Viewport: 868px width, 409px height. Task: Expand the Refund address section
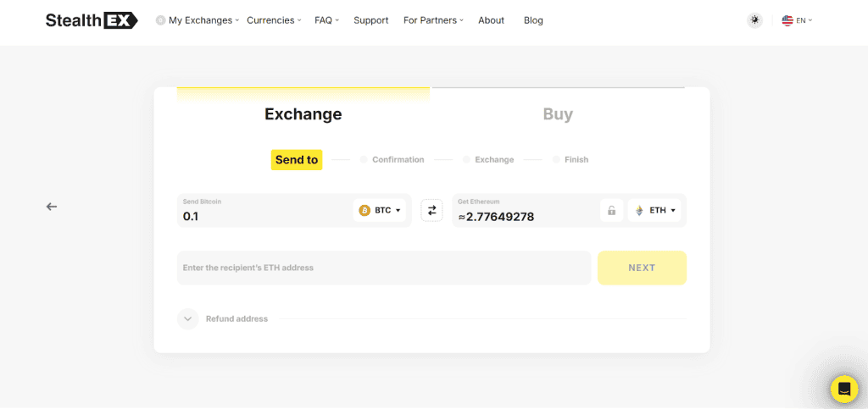point(187,319)
